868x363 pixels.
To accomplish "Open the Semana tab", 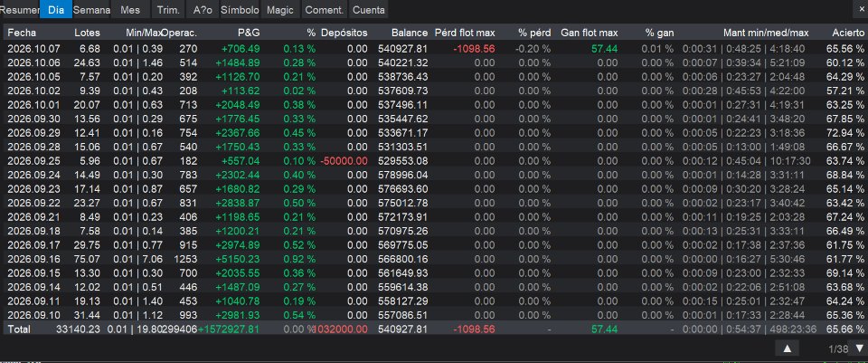I will pyautogui.click(x=91, y=10).
